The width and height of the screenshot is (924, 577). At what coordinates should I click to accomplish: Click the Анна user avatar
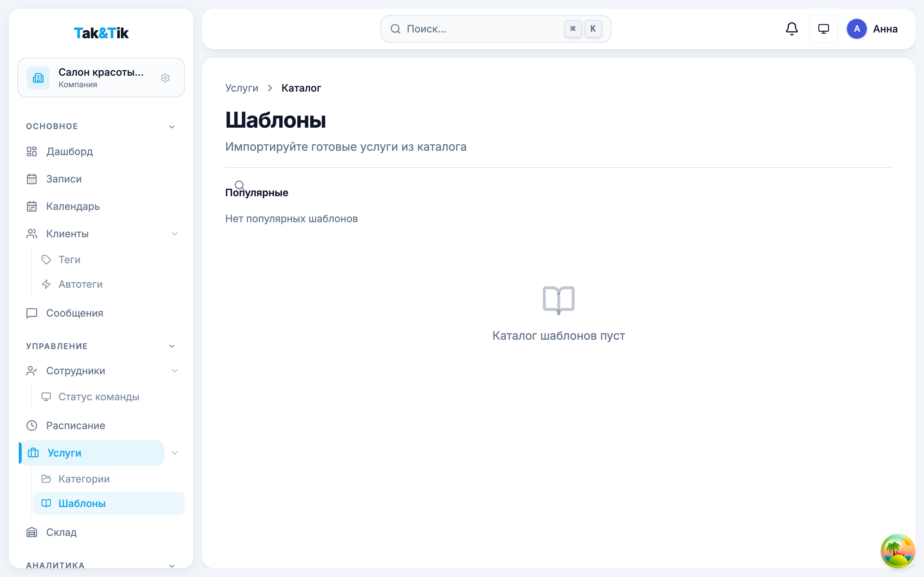click(x=857, y=29)
